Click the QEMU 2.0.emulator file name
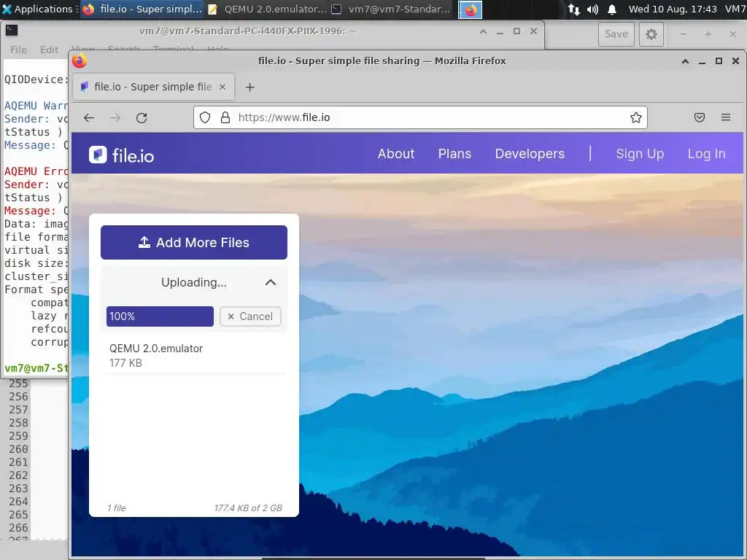 coord(156,348)
